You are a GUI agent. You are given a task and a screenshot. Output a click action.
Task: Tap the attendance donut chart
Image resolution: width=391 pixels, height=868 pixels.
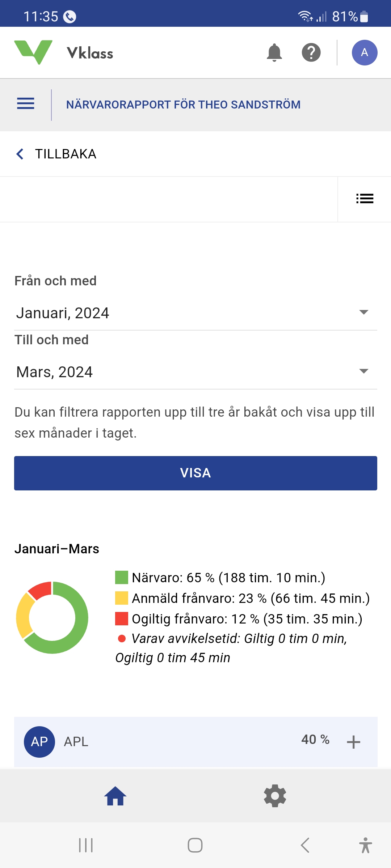(52, 617)
